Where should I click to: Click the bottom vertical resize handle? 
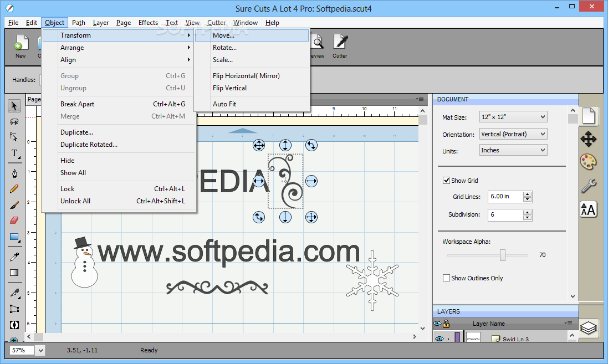point(285,217)
